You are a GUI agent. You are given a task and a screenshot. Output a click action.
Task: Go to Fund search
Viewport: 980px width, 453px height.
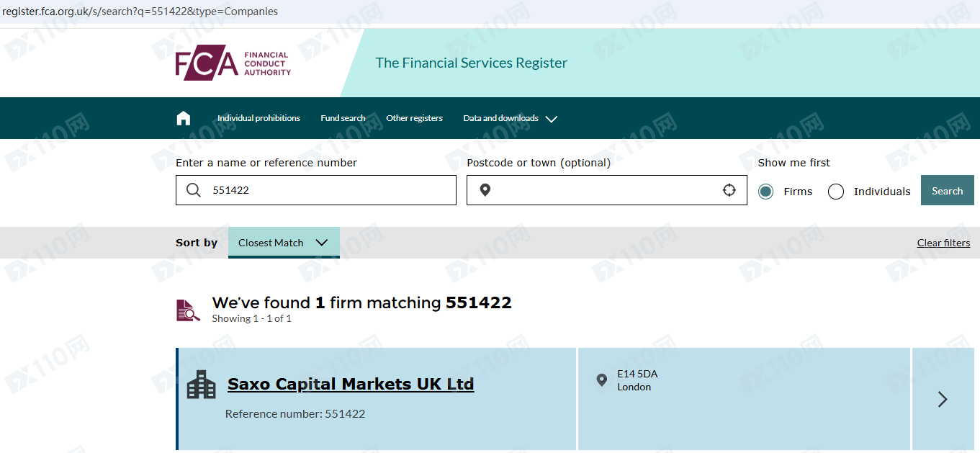pyautogui.click(x=343, y=118)
